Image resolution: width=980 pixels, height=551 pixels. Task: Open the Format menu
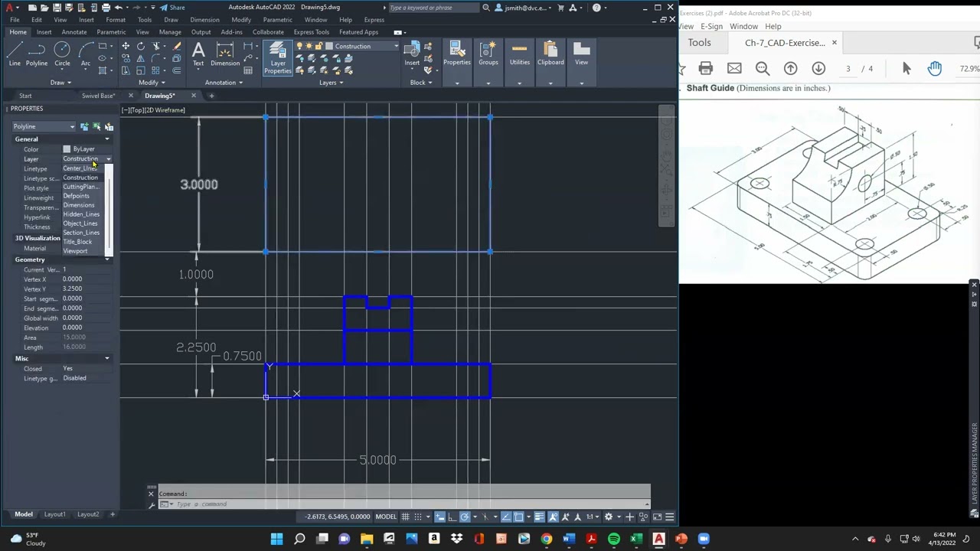point(116,20)
